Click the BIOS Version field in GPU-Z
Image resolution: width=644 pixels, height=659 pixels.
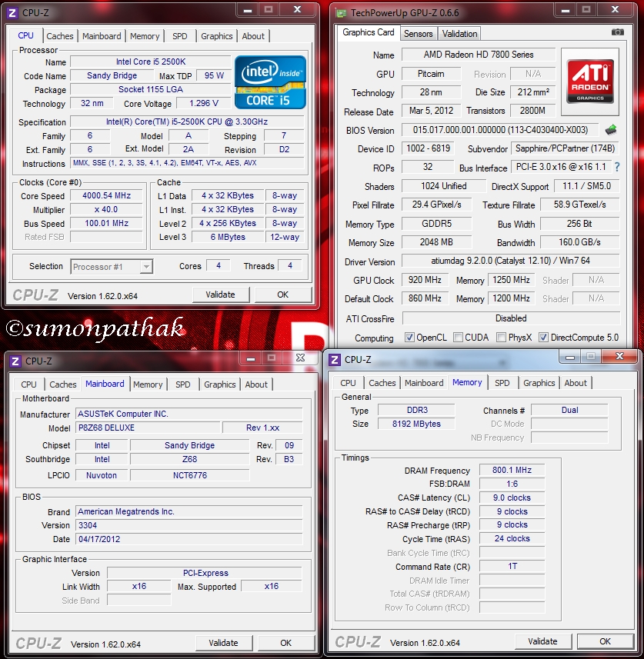500,130
